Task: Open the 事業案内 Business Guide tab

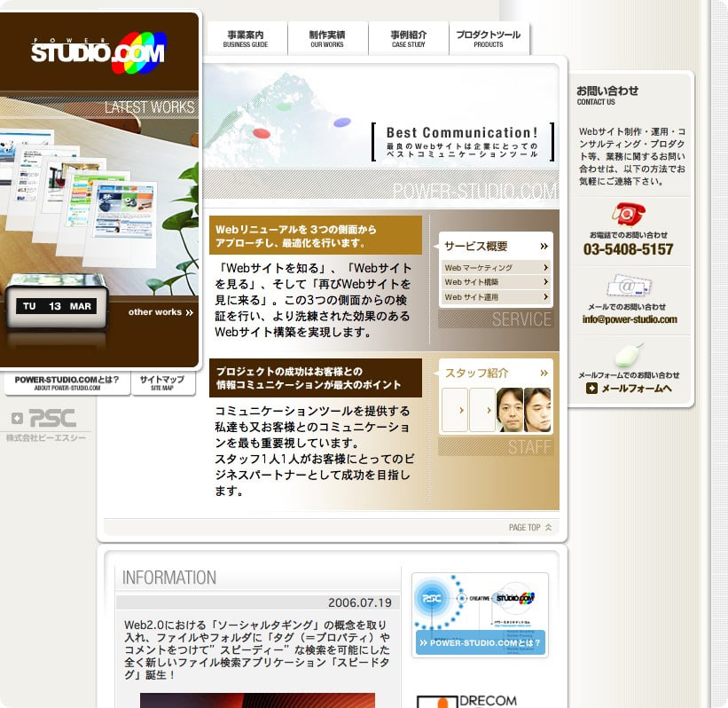Action: point(246,38)
